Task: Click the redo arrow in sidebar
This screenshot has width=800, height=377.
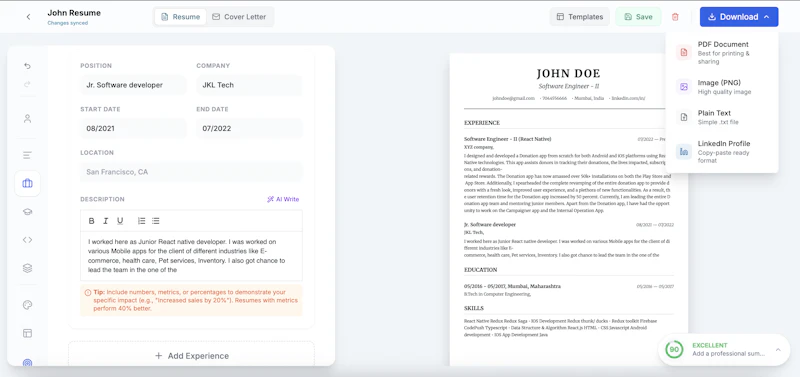Action: (28, 84)
